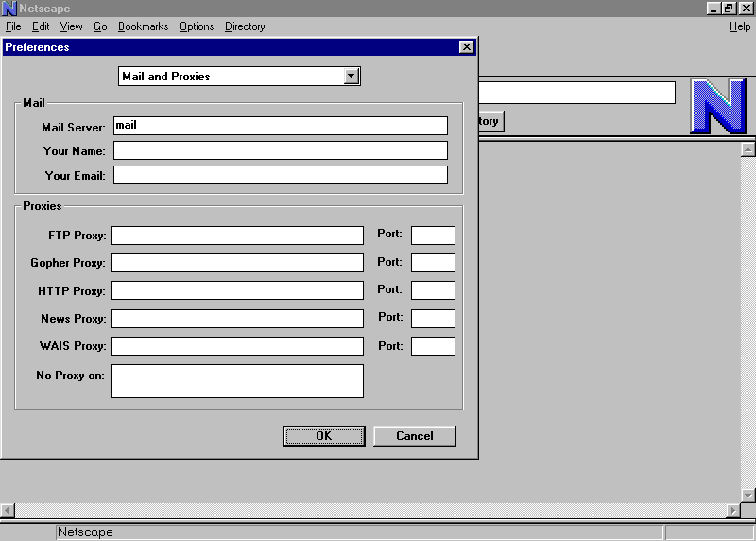The image size is (756, 541).
Task: Click the horizontal scrollbar track
Action: (x=370, y=510)
